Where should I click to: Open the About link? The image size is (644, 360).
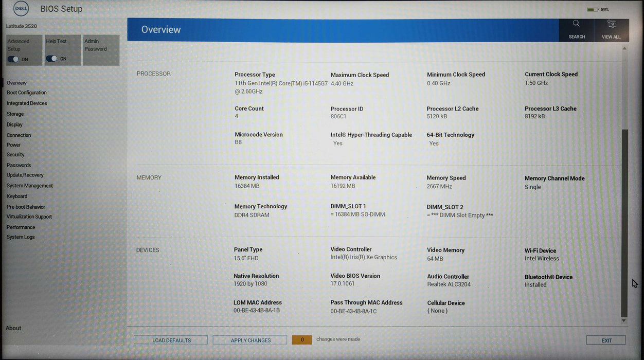pyautogui.click(x=13, y=328)
